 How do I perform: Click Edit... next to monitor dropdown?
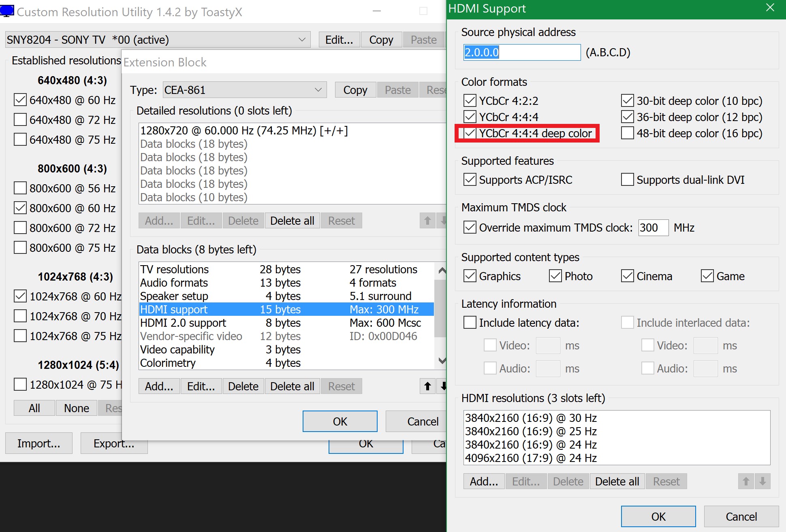[x=339, y=40]
